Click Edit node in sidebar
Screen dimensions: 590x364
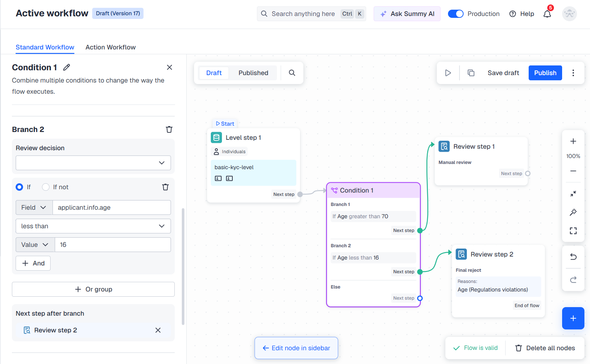296,348
